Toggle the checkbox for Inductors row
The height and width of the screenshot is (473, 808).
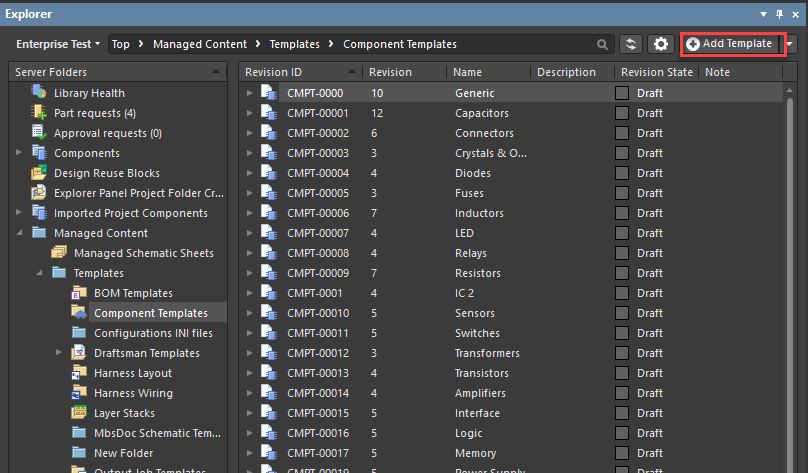click(622, 213)
